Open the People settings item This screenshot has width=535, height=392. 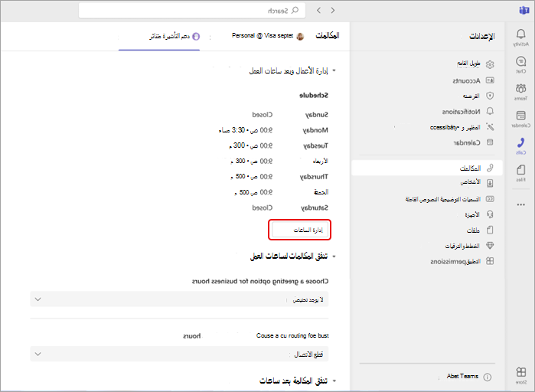tap(477, 183)
